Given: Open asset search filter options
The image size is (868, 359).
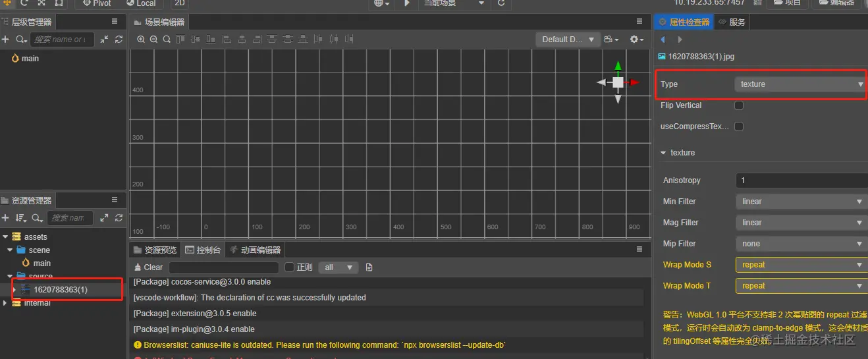Looking at the screenshot, I should point(38,218).
